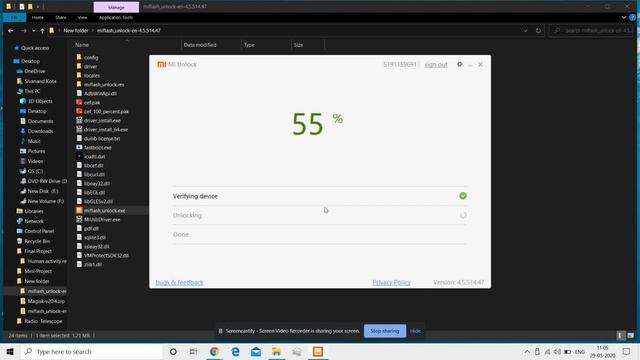
Task: Click the Done step row
Action: point(320,234)
